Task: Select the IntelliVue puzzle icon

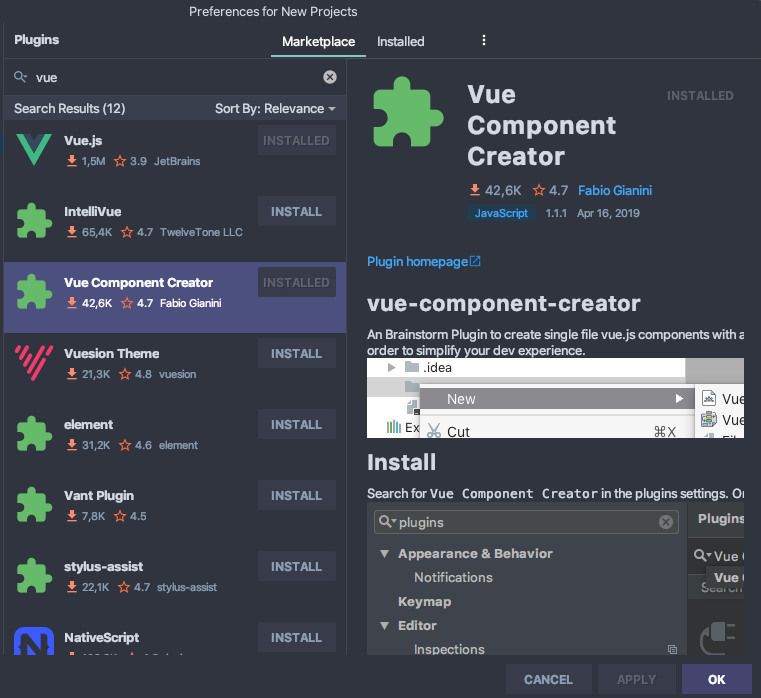Action: (33, 221)
